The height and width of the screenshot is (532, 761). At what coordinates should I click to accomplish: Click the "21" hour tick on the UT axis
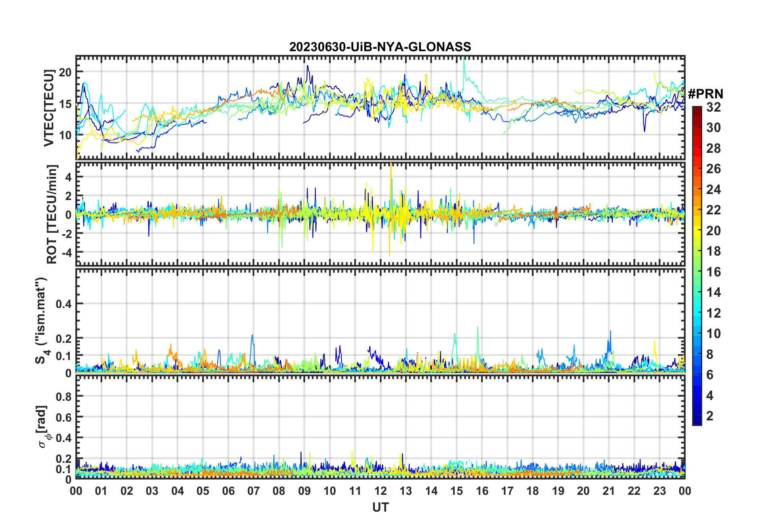click(x=609, y=491)
